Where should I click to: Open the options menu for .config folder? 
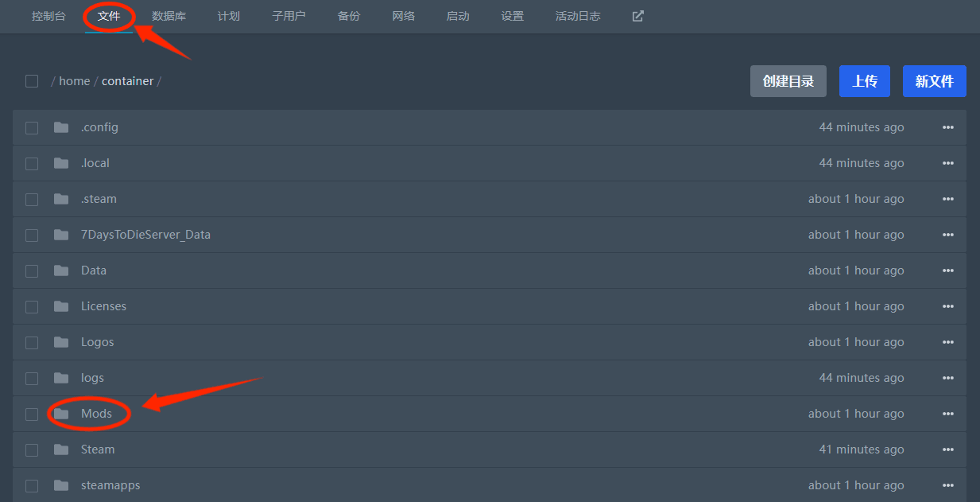click(947, 127)
